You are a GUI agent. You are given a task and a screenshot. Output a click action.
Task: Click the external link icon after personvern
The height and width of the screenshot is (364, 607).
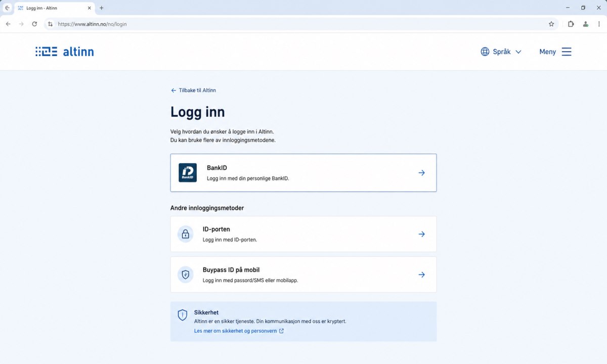pos(281,331)
